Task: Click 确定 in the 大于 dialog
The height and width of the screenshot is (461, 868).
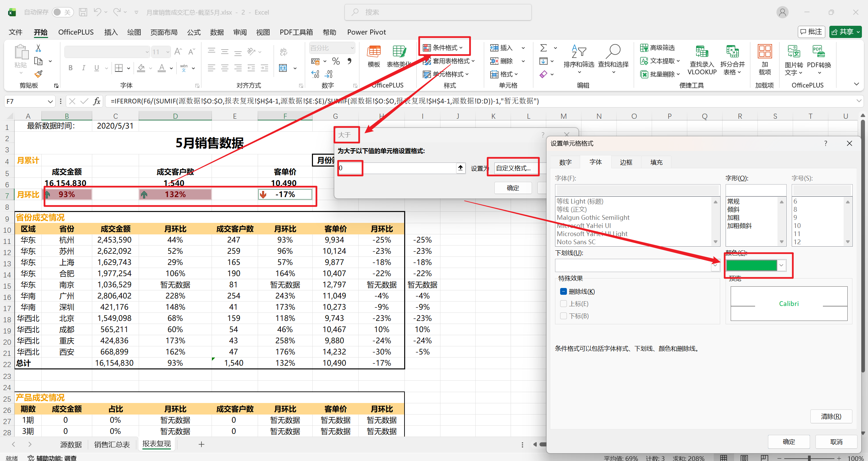Action: [x=513, y=188]
